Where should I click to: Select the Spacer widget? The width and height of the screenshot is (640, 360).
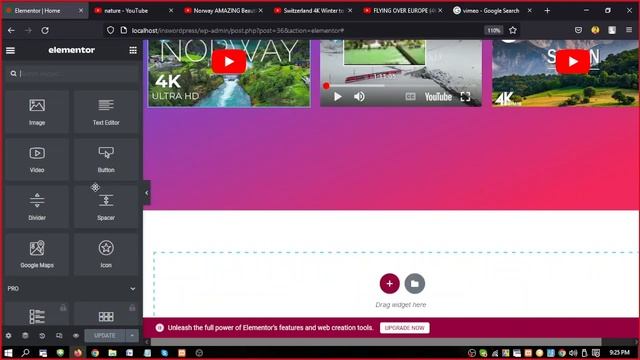pyautogui.click(x=106, y=207)
